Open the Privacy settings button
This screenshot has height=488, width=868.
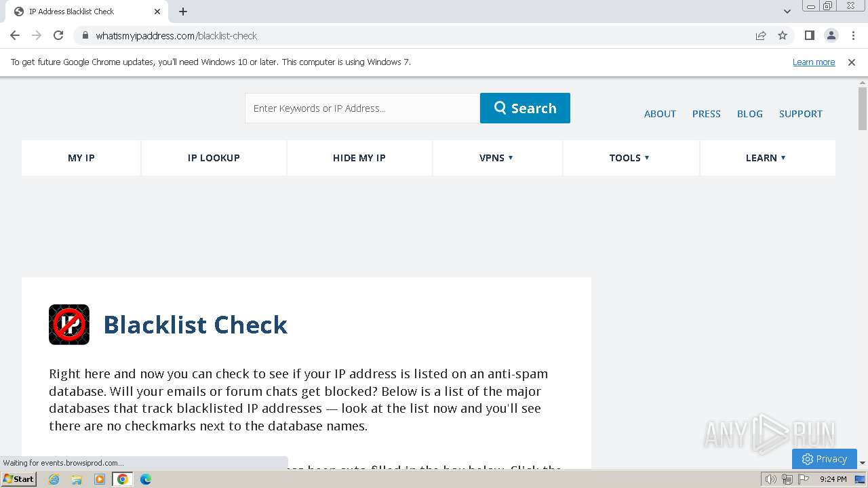824,459
